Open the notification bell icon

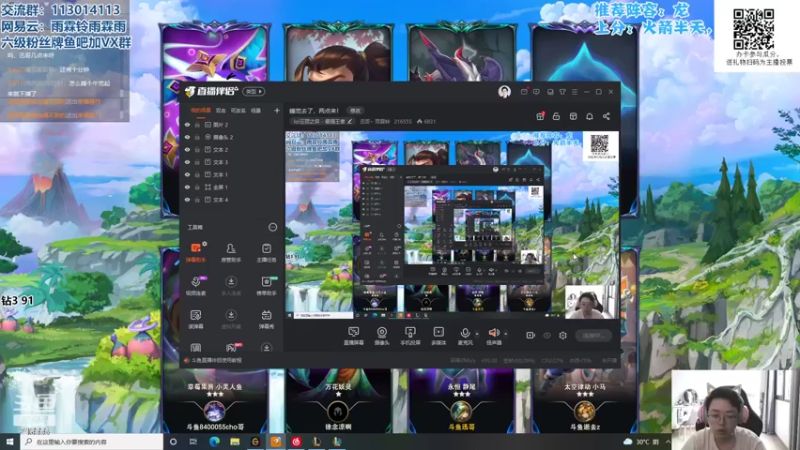(590, 116)
